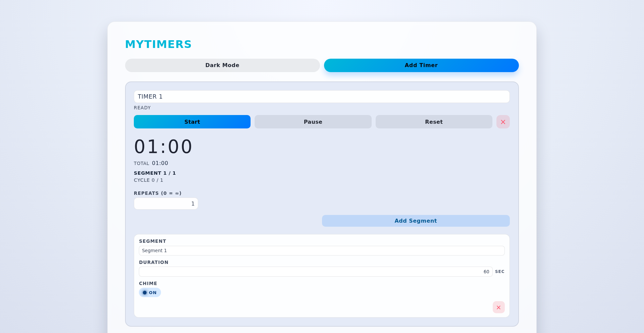Reset the timer

pyautogui.click(x=434, y=122)
